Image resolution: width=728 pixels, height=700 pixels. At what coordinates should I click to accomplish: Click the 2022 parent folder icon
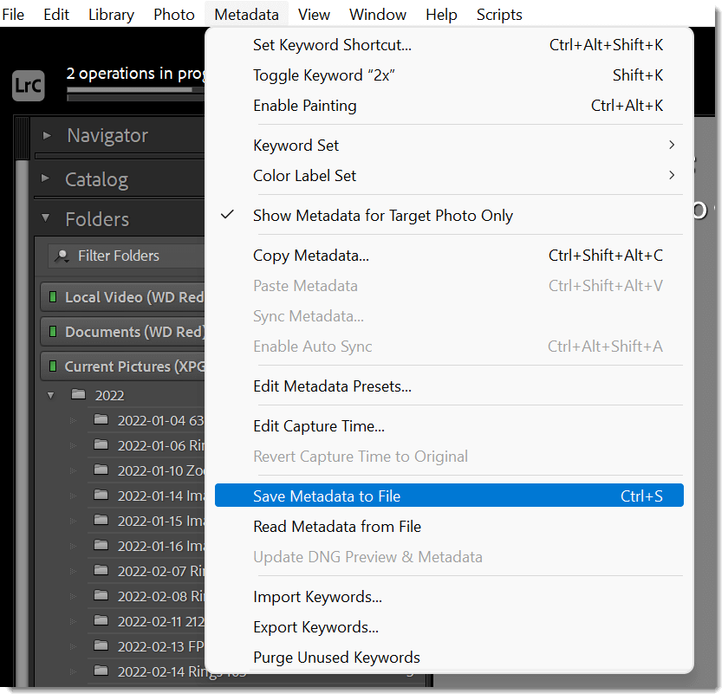(x=79, y=395)
